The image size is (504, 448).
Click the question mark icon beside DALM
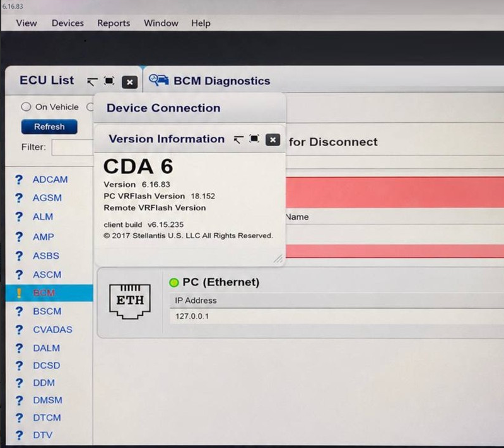(20, 348)
